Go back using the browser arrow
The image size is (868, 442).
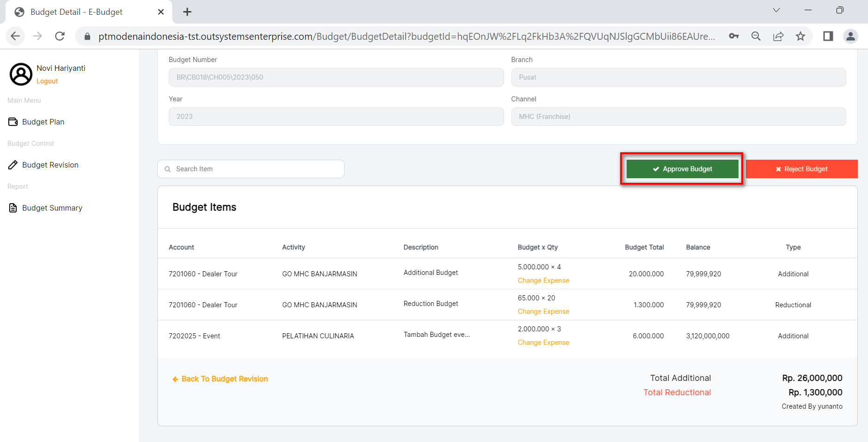15,36
